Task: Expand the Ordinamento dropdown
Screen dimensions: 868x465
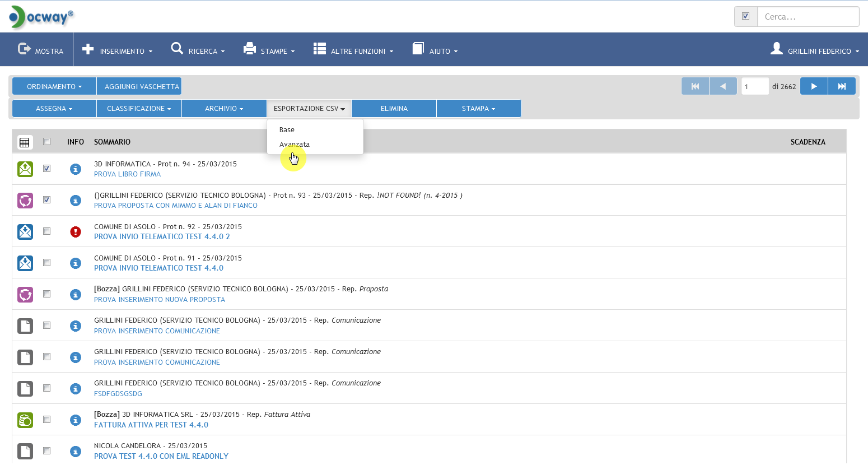Action: point(54,86)
